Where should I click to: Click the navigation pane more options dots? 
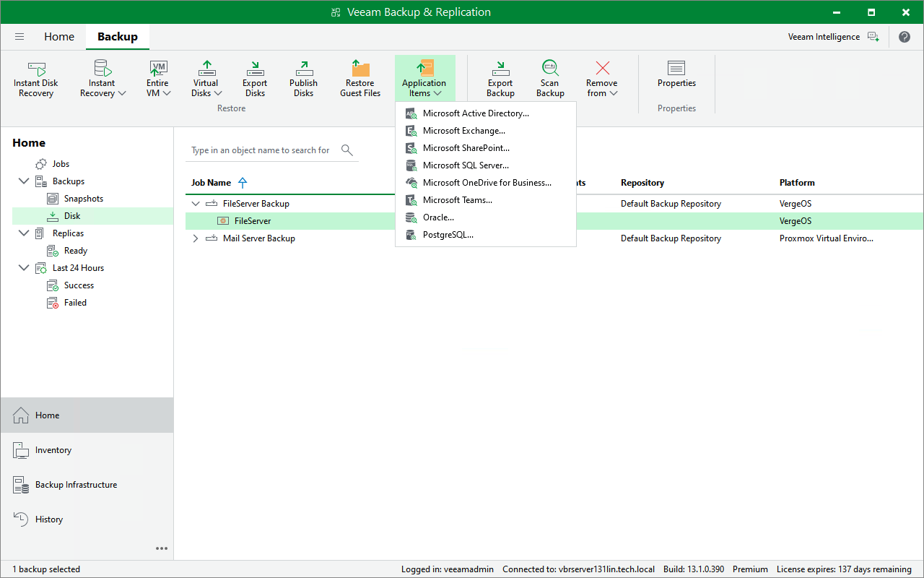pyautogui.click(x=162, y=548)
